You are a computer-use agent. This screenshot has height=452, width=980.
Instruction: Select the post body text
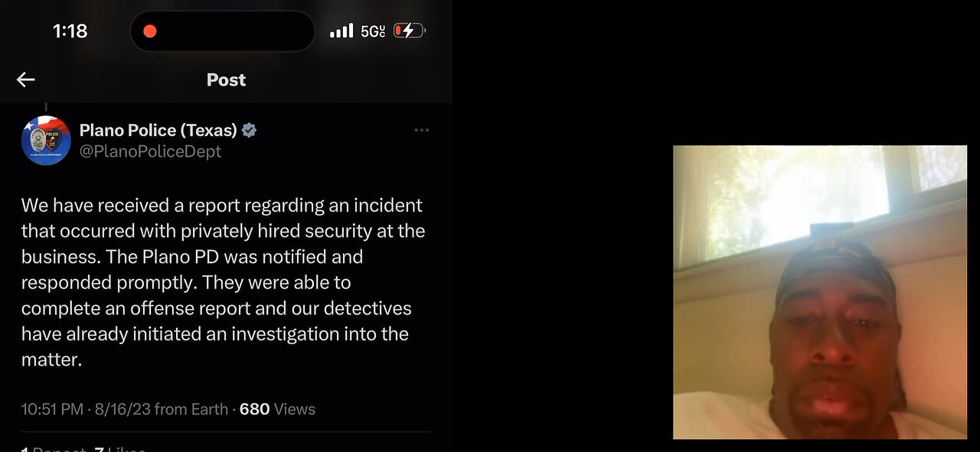(x=223, y=282)
